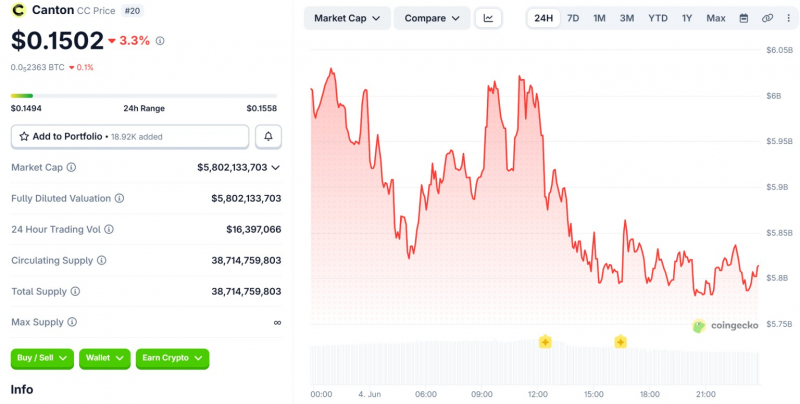This screenshot has height=404, width=800.
Task: Click the $0.1494 24h low value
Action: [26, 108]
